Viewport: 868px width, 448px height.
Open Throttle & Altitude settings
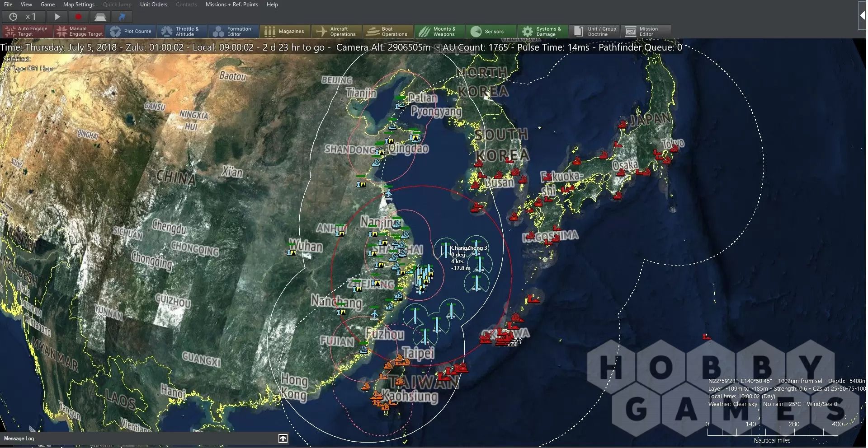[x=182, y=31]
